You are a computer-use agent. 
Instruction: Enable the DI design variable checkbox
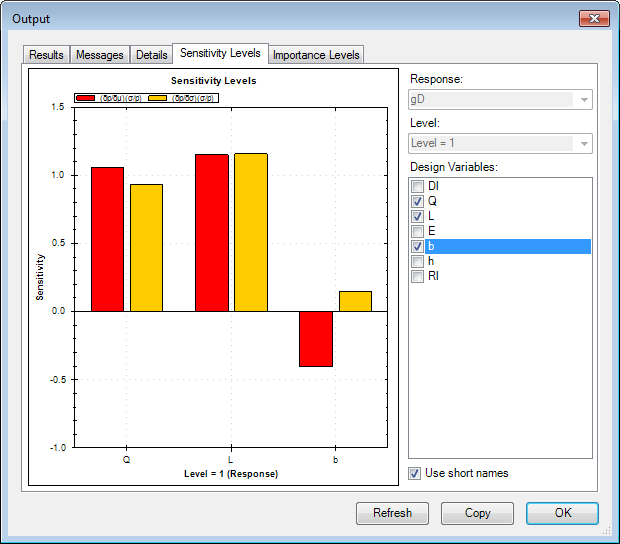coord(418,186)
